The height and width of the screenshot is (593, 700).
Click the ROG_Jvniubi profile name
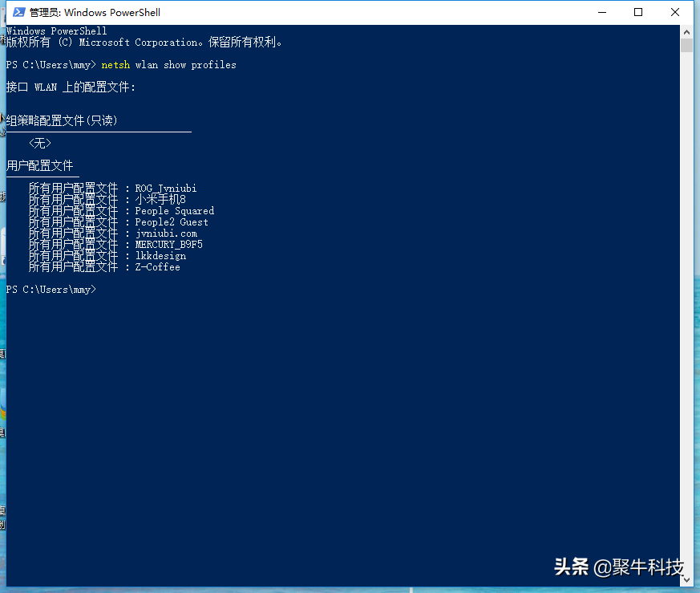click(x=166, y=188)
